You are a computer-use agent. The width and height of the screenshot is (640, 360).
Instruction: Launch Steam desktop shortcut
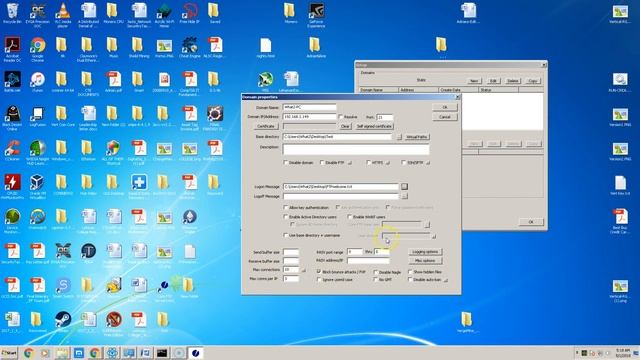[62, 322]
